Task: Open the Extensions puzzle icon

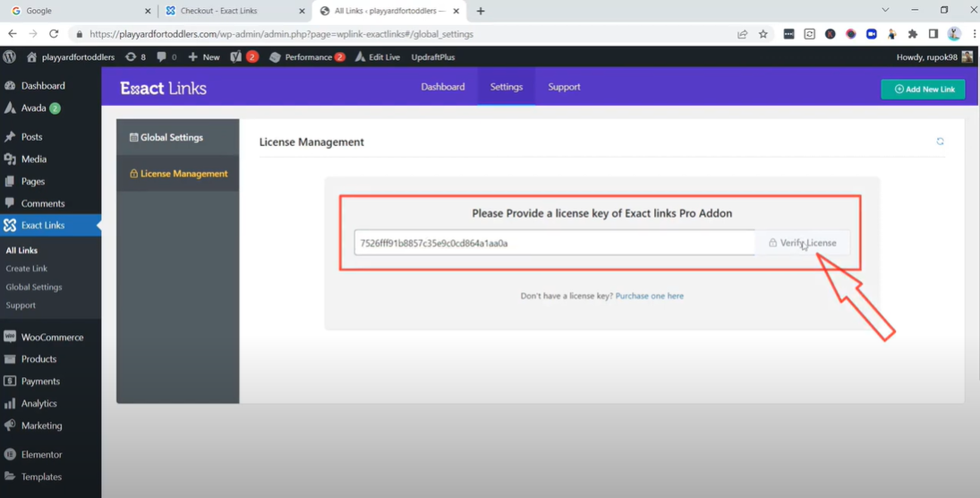Action: (913, 34)
